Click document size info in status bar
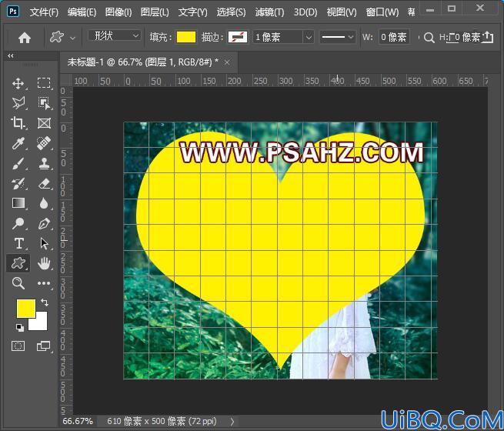 point(162,421)
